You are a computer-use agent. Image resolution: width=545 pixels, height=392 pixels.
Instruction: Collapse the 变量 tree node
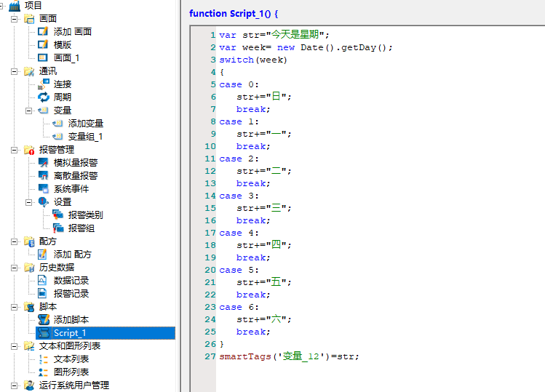(x=29, y=111)
